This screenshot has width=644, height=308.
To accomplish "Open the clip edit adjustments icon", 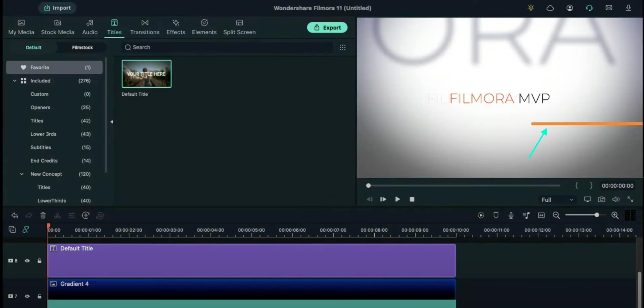I will (71, 215).
